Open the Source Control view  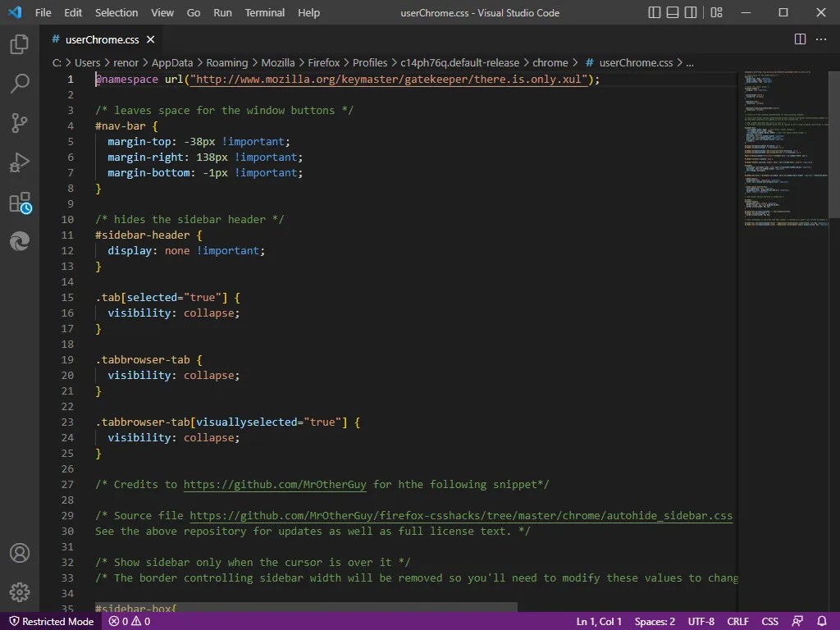[x=20, y=123]
